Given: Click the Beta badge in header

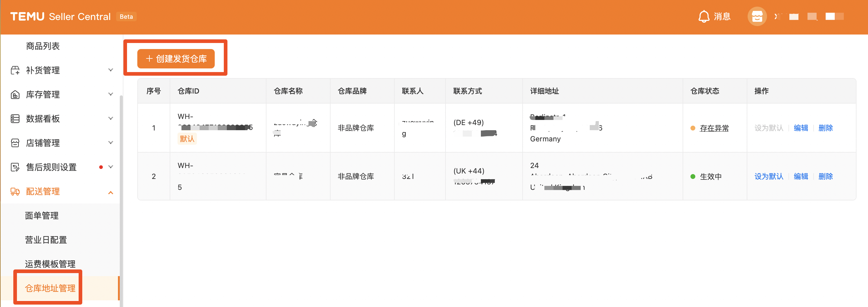Looking at the screenshot, I should pos(126,17).
